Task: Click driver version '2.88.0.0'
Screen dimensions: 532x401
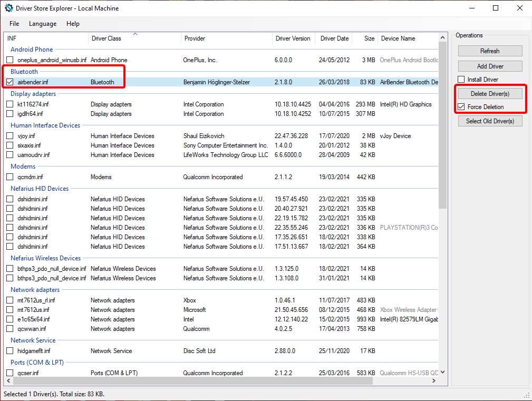Action: pos(285,351)
